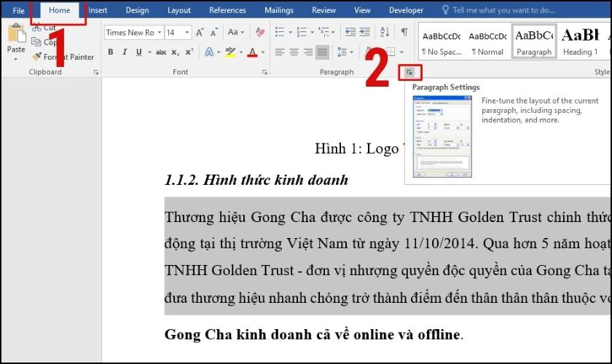Click the Tell me search box
The height and width of the screenshot is (364, 612).
(503, 10)
